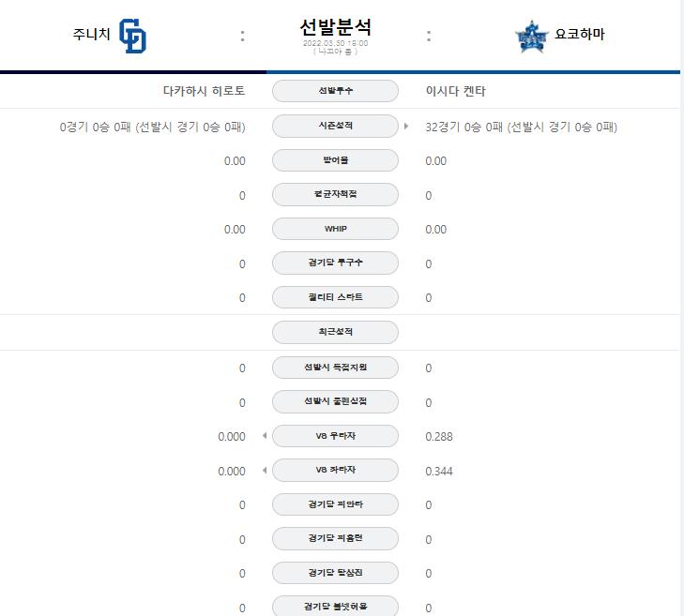The image size is (684, 616).
Task: Expand the 최근성적 section header
Action: click(335, 332)
